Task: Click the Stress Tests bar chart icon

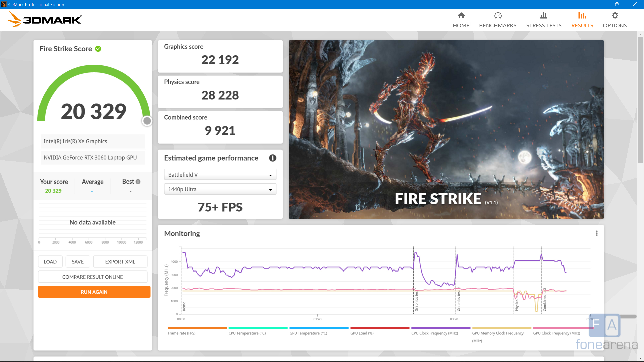Action: coord(544,16)
